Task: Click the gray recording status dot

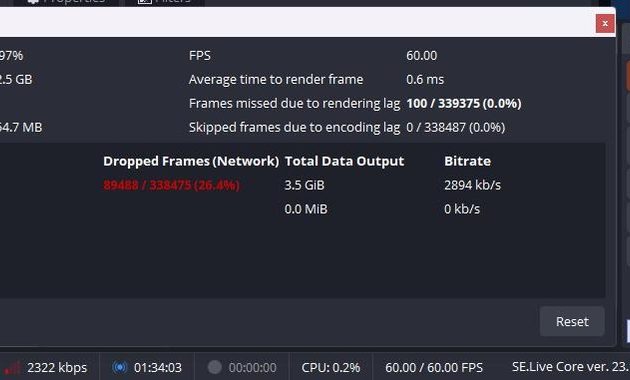Action: tap(215, 367)
